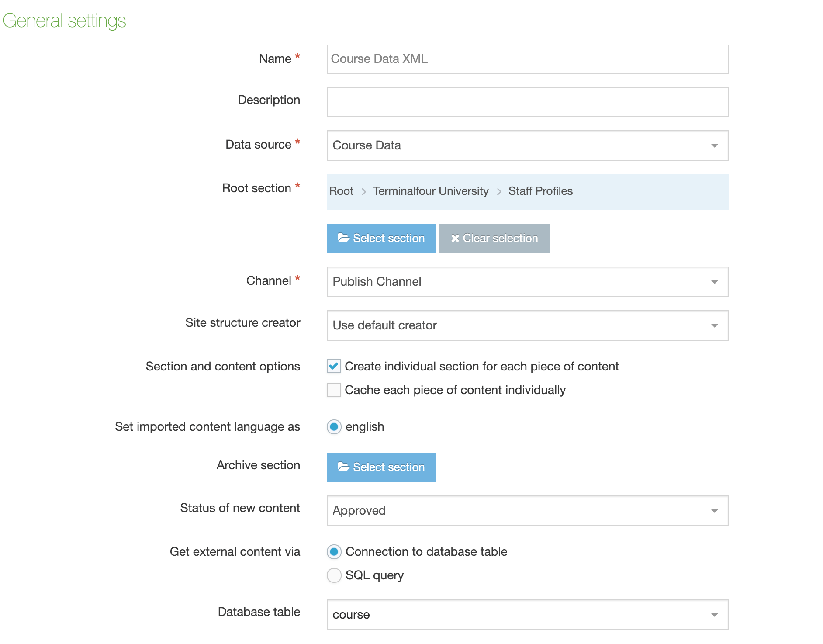
Task: Click the X icon on Clear selection
Action: tap(455, 238)
